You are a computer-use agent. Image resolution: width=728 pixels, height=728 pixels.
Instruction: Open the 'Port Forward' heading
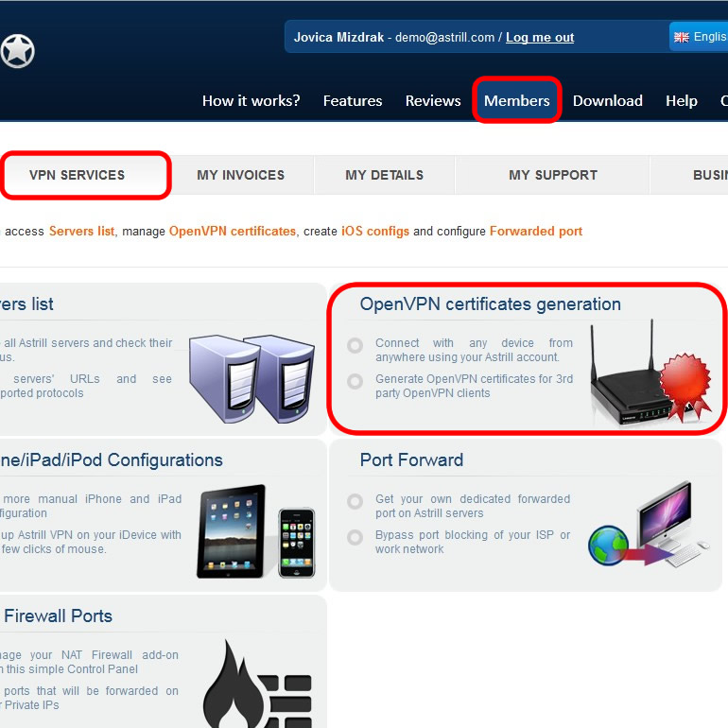pyautogui.click(x=412, y=460)
